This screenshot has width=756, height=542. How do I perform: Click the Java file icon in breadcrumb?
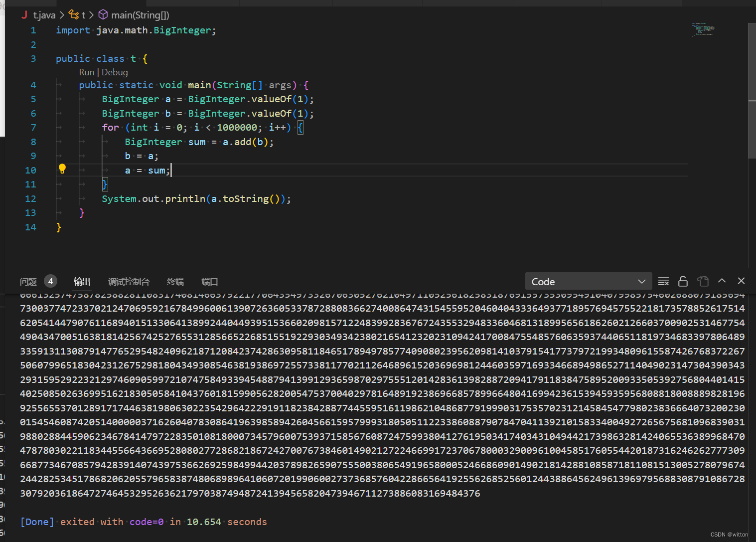click(x=24, y=15)
